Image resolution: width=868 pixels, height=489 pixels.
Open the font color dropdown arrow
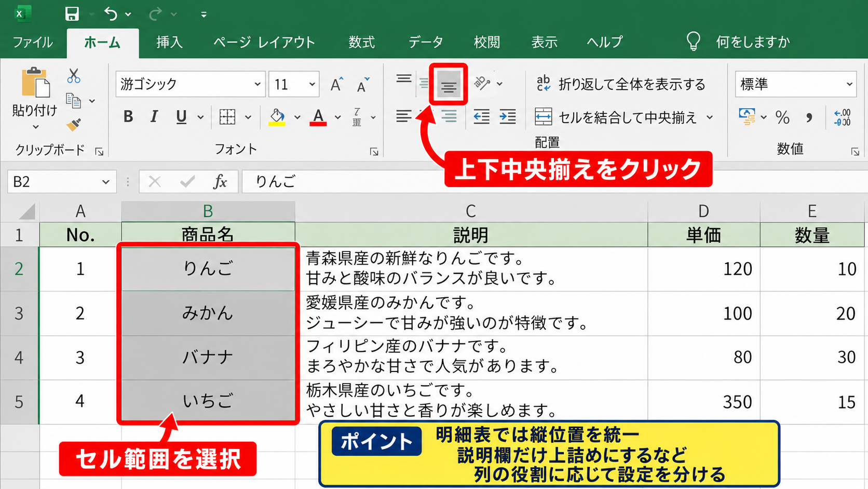(337, 117)
